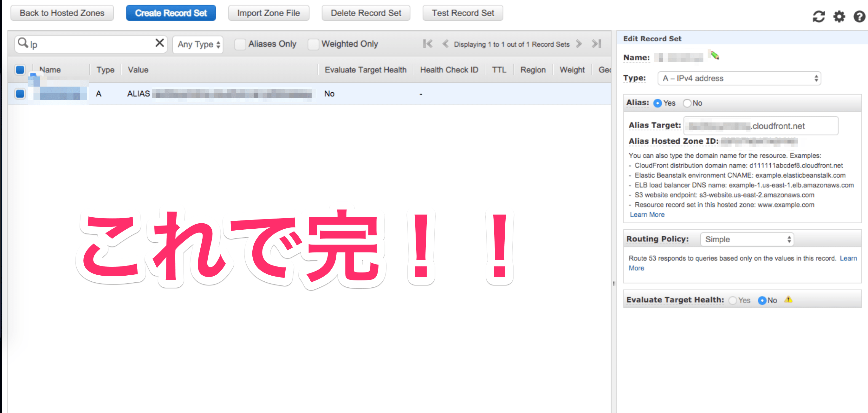Screen dimensions: 868x413
Task: Click the Alias Target input field
Action: [x=760, y=126]
